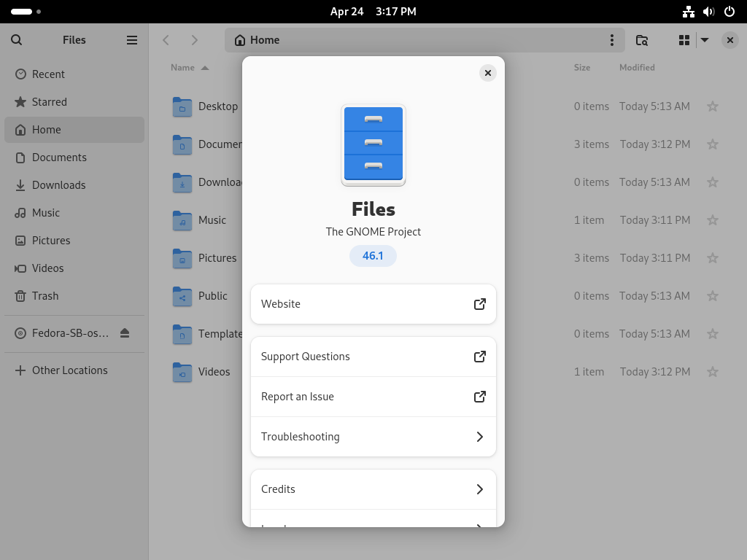Star the Documents folder row

713,144
